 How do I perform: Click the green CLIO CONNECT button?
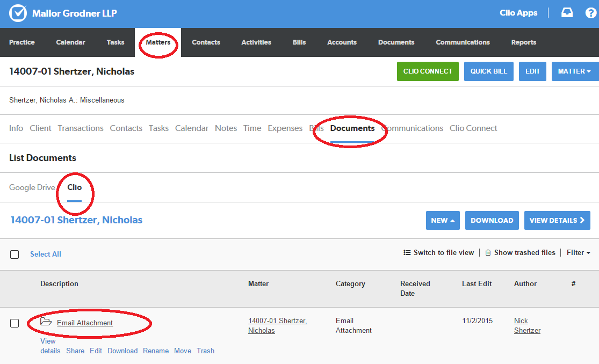coord(428,71)
